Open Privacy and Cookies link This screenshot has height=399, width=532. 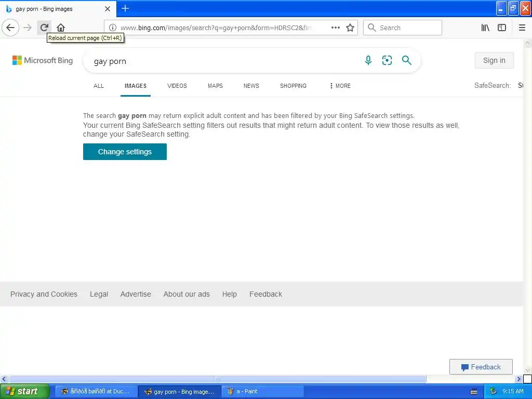click(x=44, y=294)
